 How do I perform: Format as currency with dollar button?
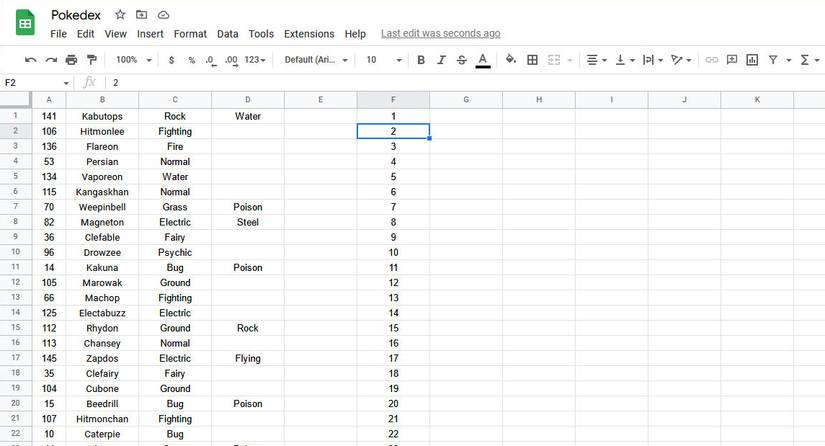[x=171, y=60]
